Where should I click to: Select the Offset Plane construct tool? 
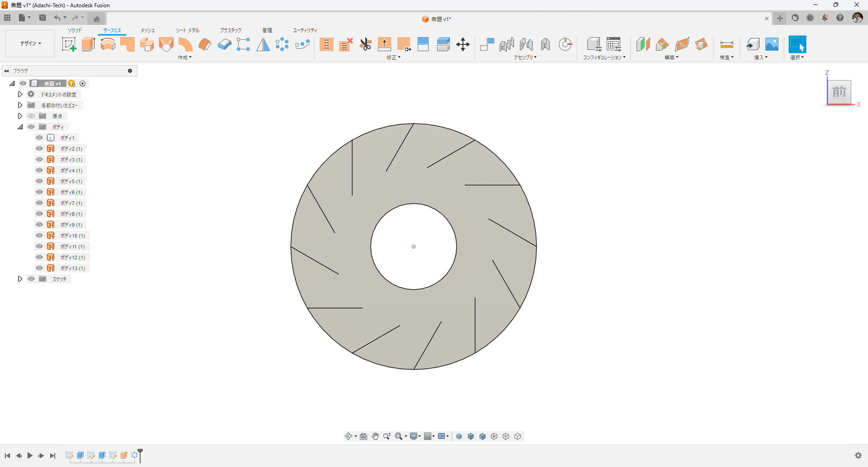(643, 44)
